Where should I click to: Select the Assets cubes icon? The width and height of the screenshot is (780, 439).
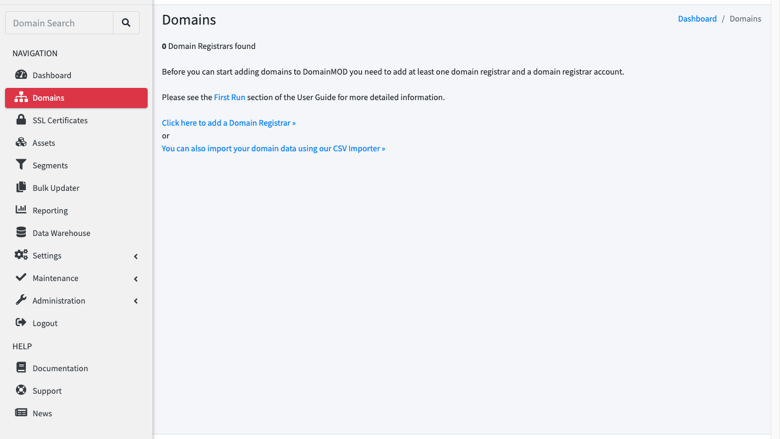tap(21, 142)
